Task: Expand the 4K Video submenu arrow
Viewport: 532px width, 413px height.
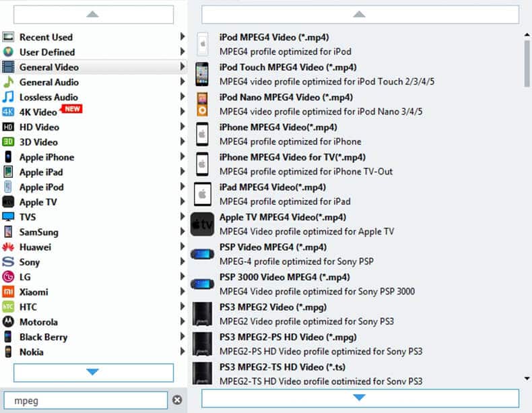Action: tap(182, 112)
